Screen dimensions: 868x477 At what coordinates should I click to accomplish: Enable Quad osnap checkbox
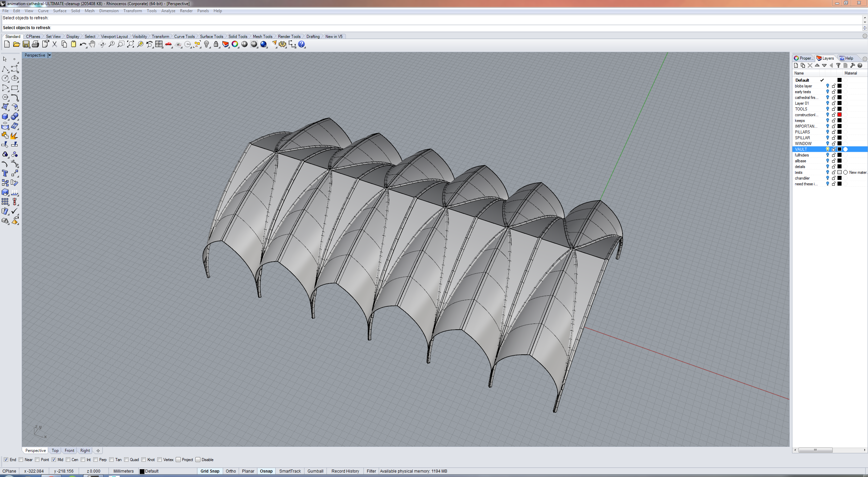point(126,460)
